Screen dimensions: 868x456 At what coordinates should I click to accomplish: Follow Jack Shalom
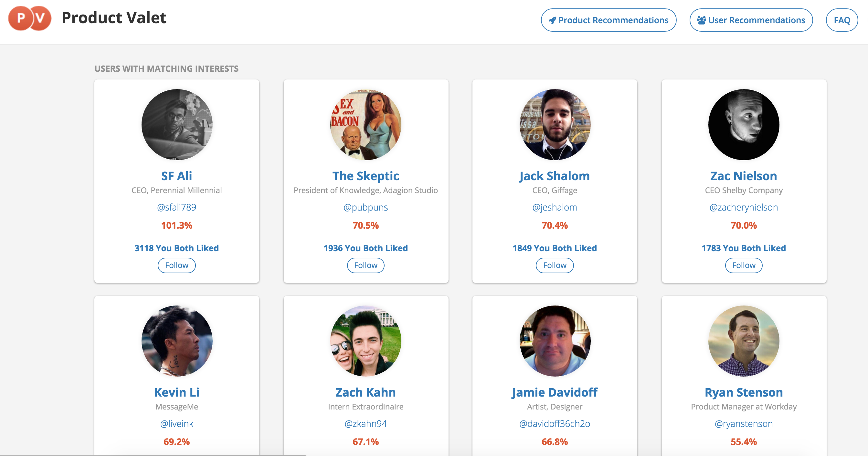555,265
